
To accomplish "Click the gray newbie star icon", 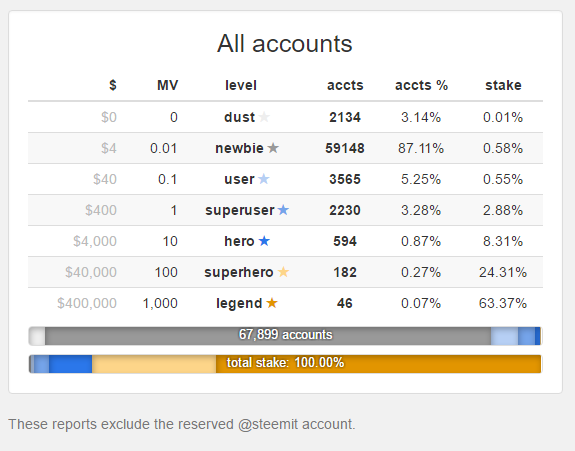I will coord(273,148).
